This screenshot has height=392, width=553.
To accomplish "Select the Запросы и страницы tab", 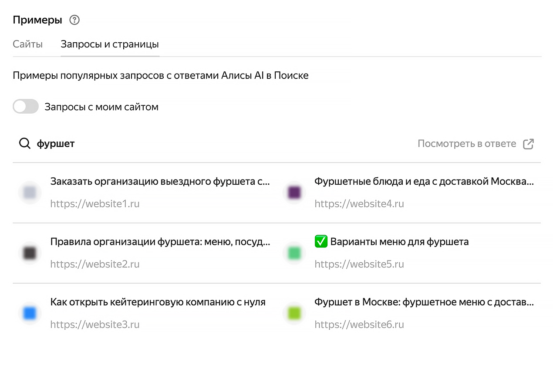I will click(x=109, y=44).
